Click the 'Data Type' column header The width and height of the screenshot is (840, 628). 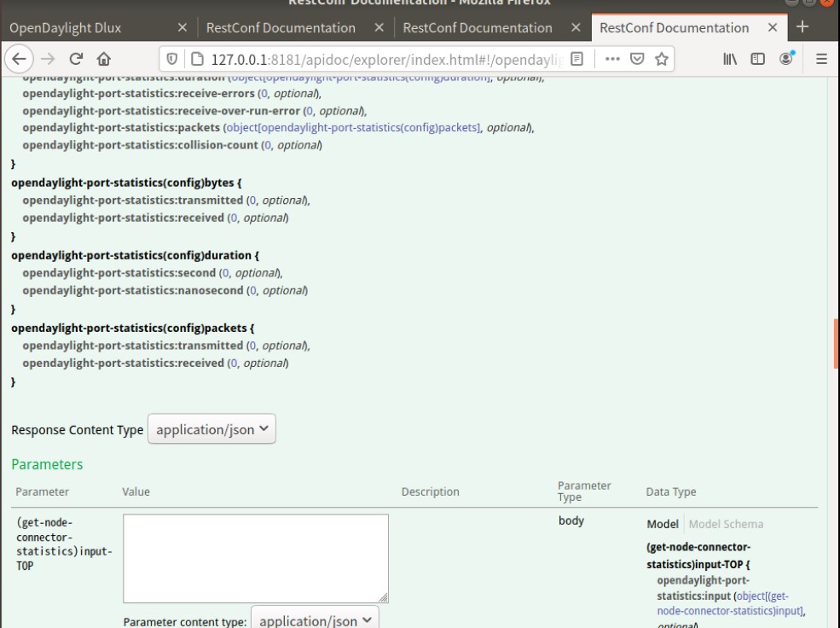coord(670,491)
